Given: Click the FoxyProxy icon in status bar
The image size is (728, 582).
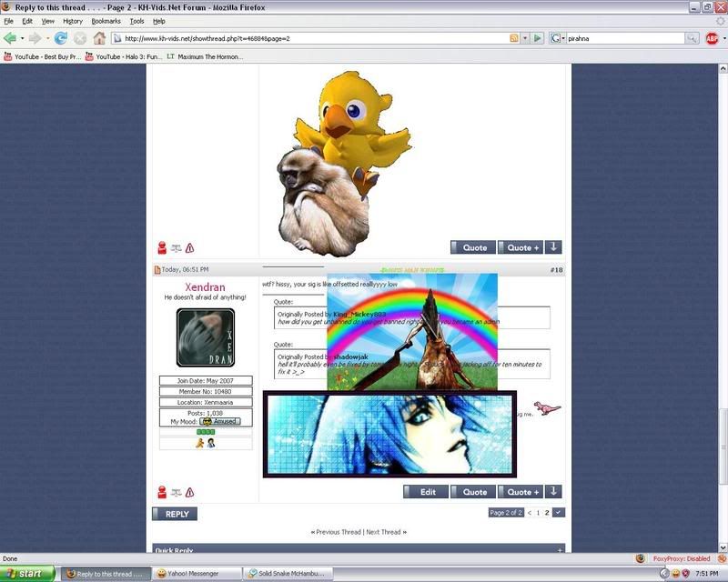Looking at the screenshot, I should pyautogui.click(x=641, y=558).
